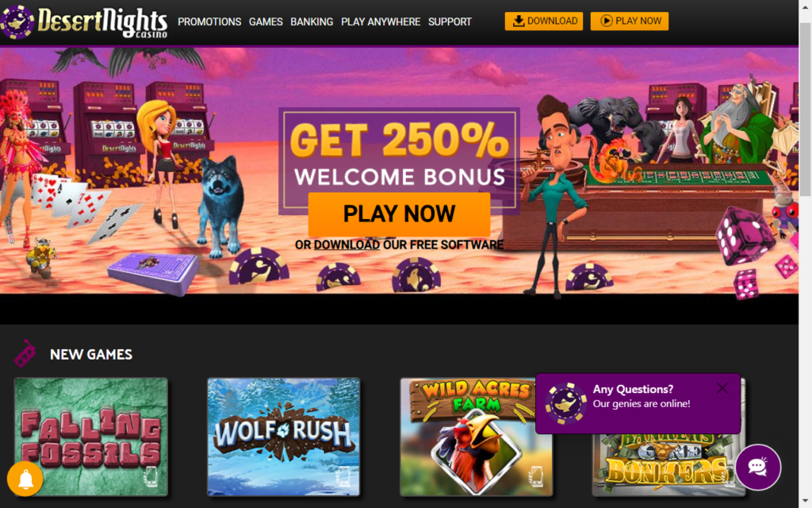The height and width of the screenshot is (508, 812).
Task: Click the mobile icon on Wild Acres Farm
Action: [537, 476]
